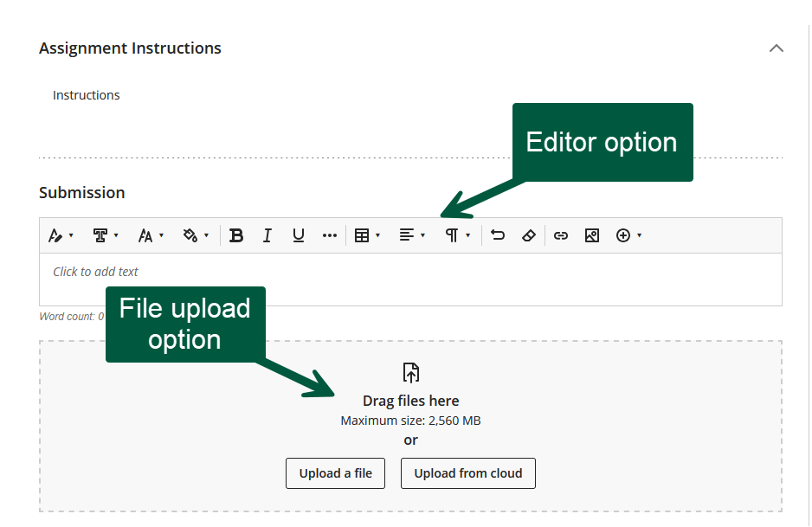
Task: Click the undo arrow icon
Action: (x=498, y=235)
